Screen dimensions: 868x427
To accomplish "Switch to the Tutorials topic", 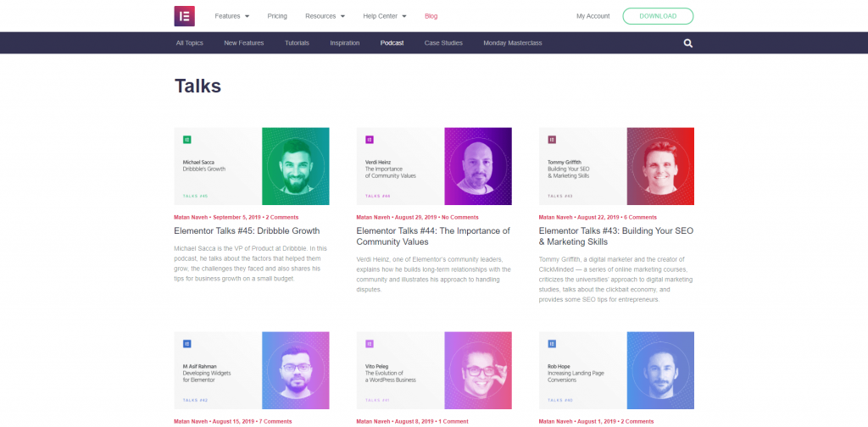I will tap(297, 43).
